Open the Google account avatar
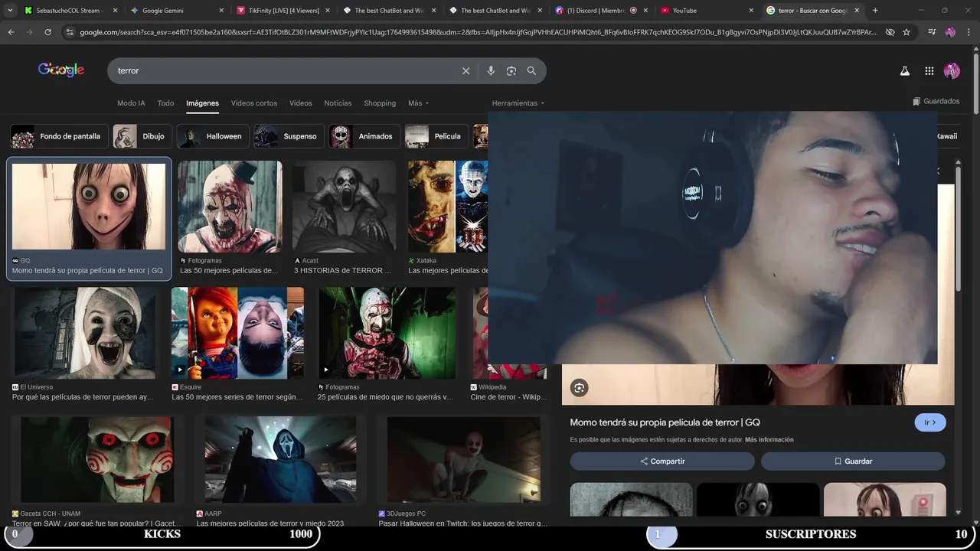The image size is (980, 551). pos(952,70)
